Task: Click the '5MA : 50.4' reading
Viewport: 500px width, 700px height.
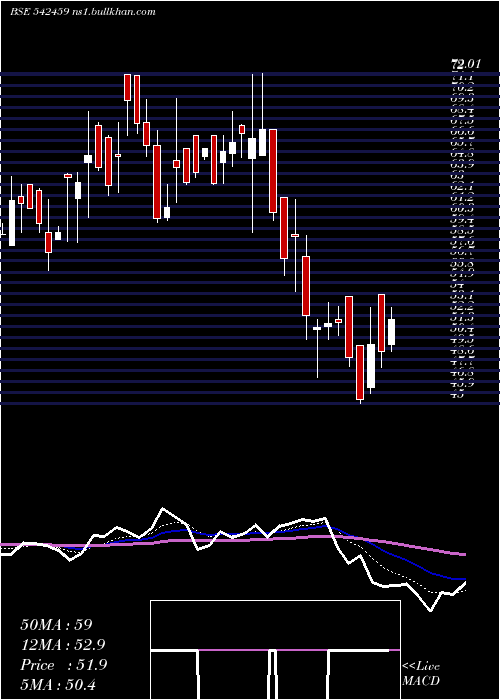Action: 58,684
